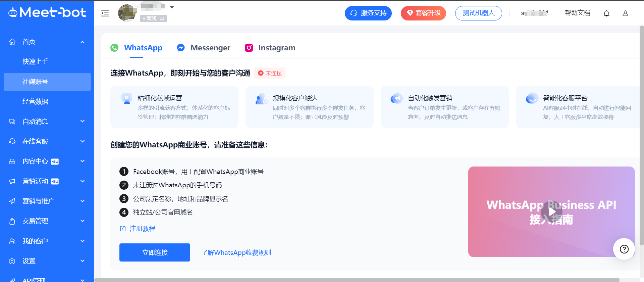Open the user profile icon
644x282 pixels.
pos(625,13)
